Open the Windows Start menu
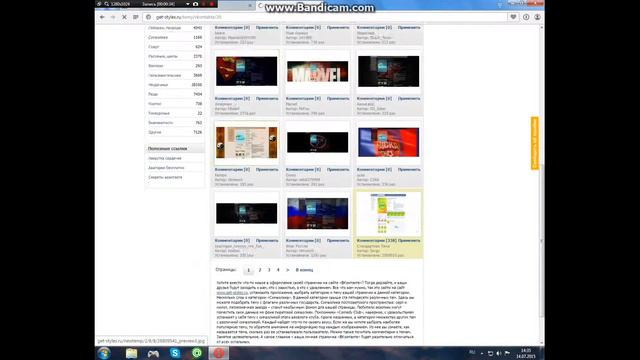The width and height of the screenshot is (640, 360). (x=104, y=353)
